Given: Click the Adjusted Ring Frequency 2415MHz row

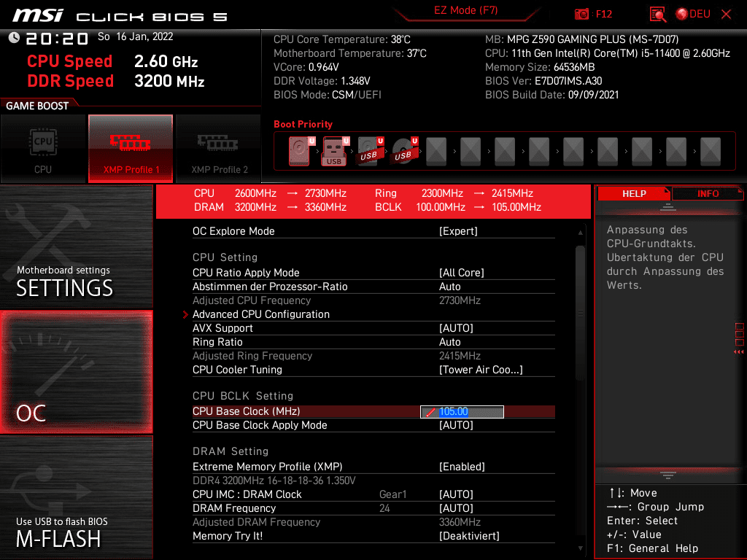Looking at the screenshot, I should tap(373, 356).
